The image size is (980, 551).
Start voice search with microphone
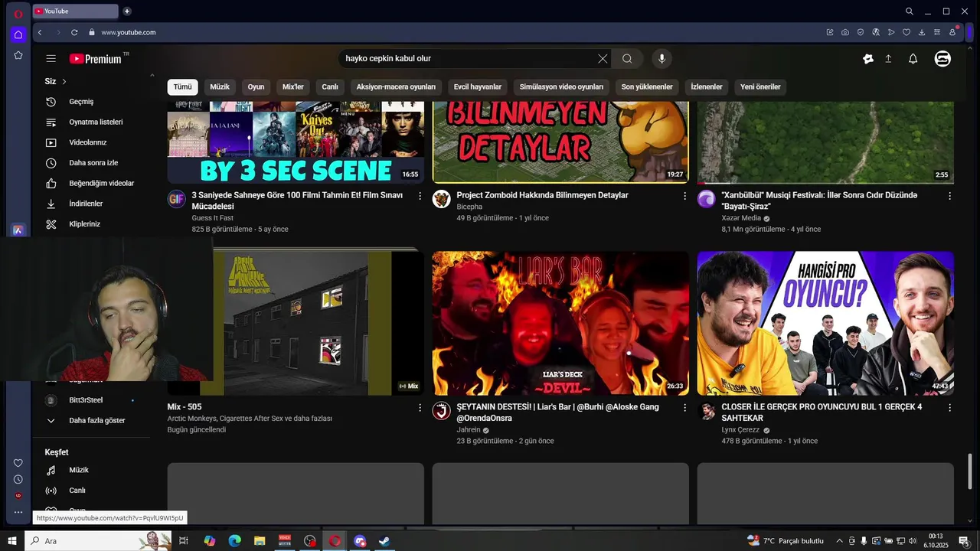[662, 59]
